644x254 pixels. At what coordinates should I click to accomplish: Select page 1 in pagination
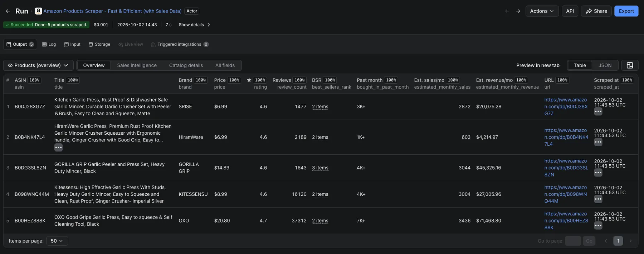tap(618, 241)
